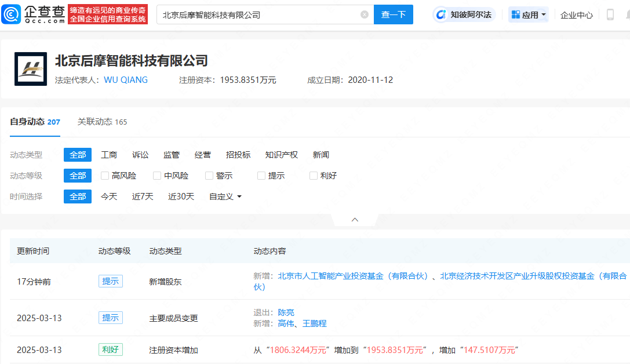The height and width of the screenshot is (364, 630).
Task: Click the 2025-03-13 date in 注册资本增加 row
Action: pos(39,350)
